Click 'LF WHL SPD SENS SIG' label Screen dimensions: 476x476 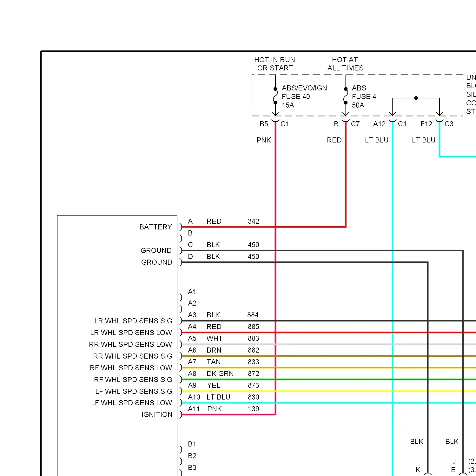[134, 391]
